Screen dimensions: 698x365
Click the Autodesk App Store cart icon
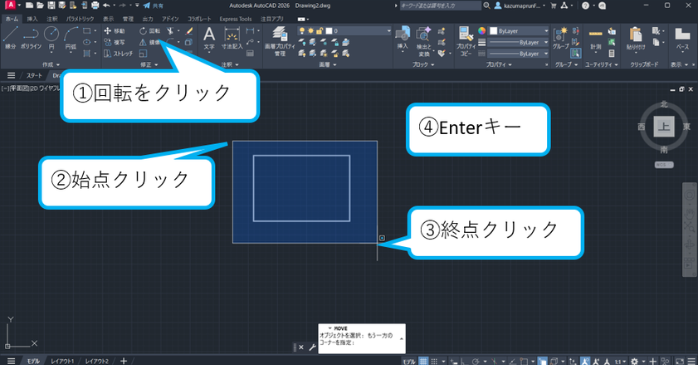point(553,6)
